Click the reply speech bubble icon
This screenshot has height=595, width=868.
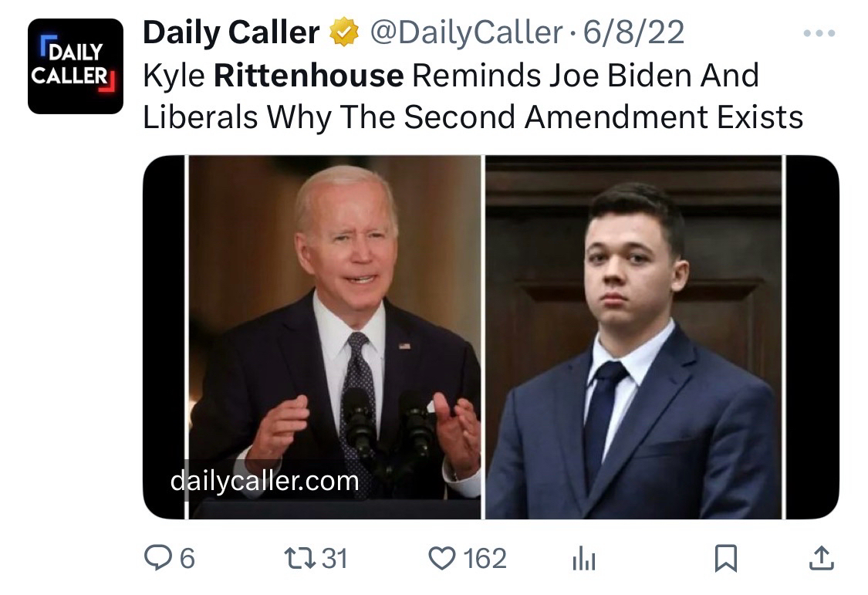click(157, 557)
